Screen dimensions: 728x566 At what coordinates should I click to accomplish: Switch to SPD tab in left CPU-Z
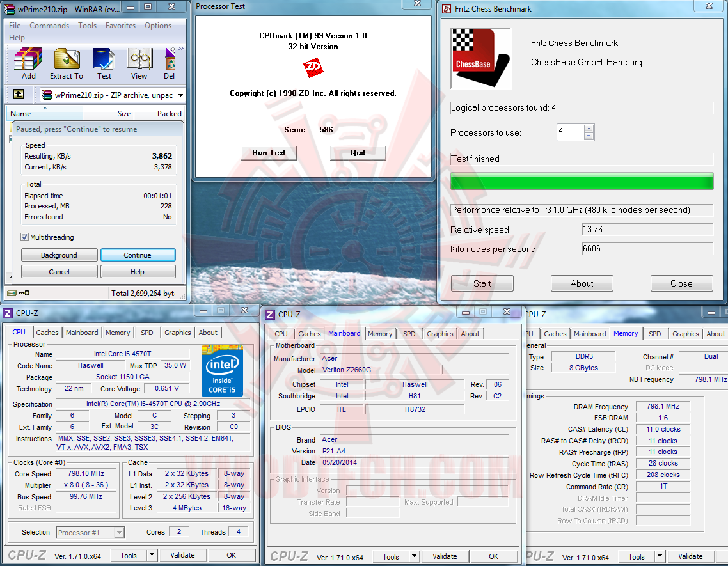[146, 333]
